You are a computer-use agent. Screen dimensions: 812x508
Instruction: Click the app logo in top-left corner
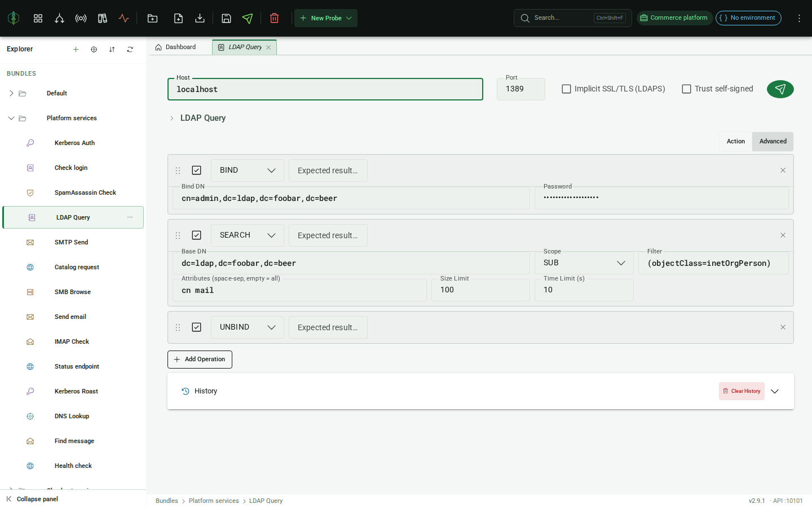14,18
